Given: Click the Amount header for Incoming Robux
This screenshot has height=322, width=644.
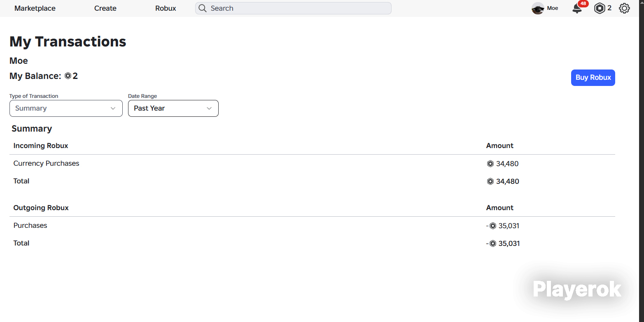Looking at the screenshot, I should tap(500, 146).
